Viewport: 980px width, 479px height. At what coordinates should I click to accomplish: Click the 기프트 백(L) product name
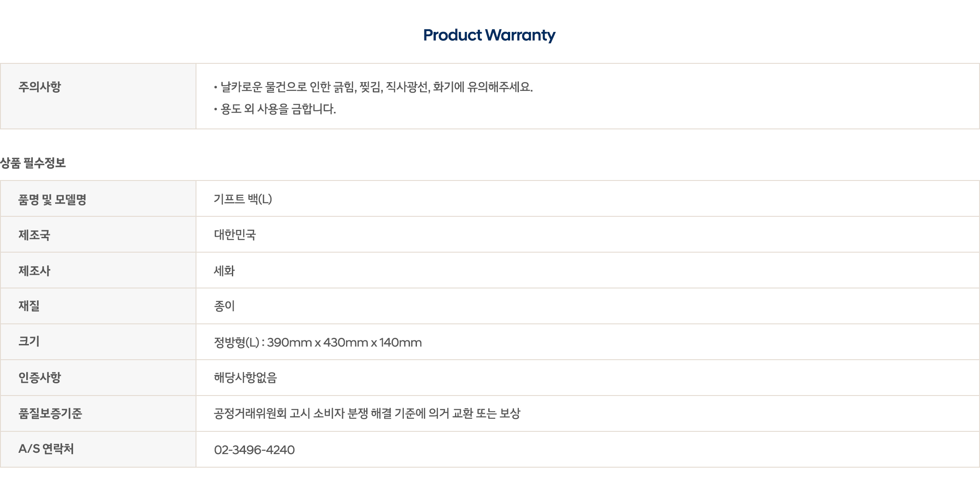tap(243, 199)
